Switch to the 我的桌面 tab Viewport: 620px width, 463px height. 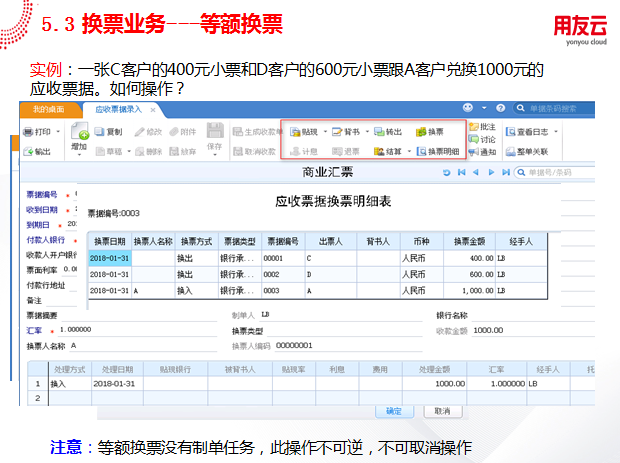pos(48,107)
